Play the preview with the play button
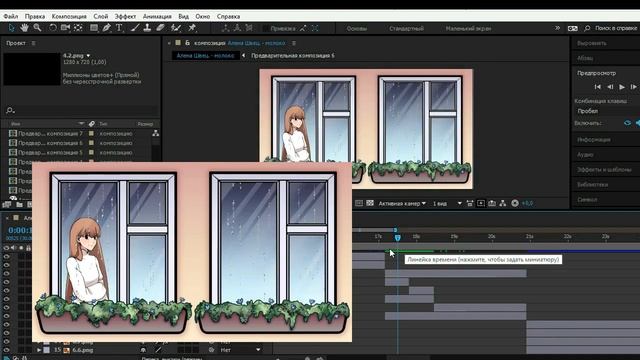640x360 pixels. point(622,87)
